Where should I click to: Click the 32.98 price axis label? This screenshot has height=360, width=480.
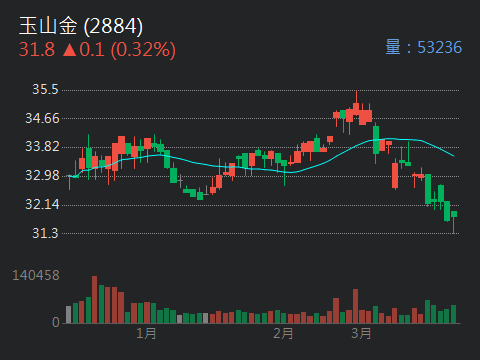42,175
